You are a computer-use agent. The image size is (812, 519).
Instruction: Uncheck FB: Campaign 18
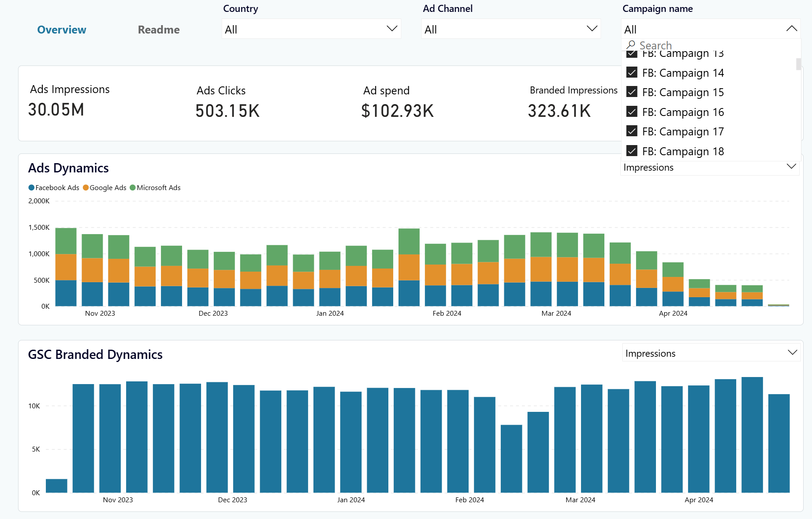[632, 151]
